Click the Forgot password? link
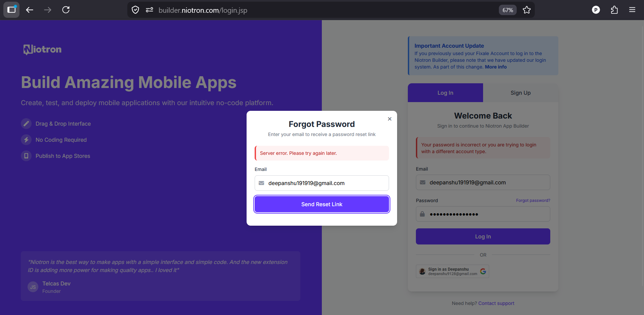 [x=533, y=200]
